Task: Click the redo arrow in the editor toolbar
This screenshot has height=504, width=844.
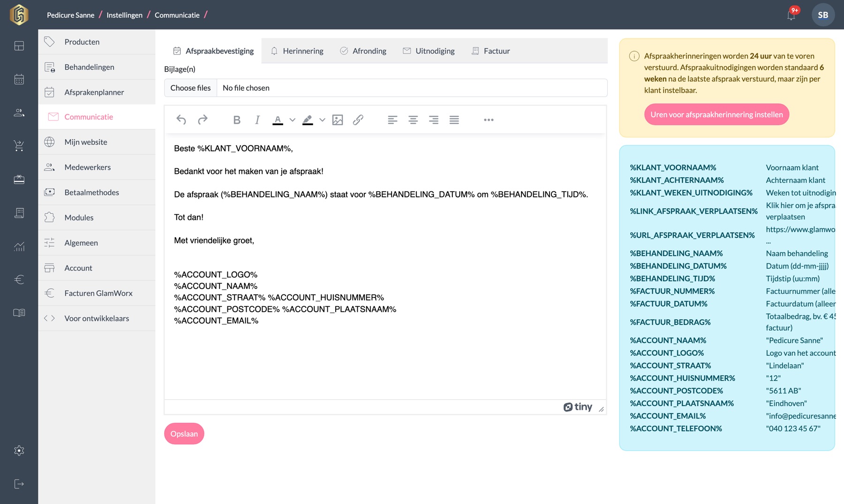Action: pyautogui.click(x=203, y=120)
